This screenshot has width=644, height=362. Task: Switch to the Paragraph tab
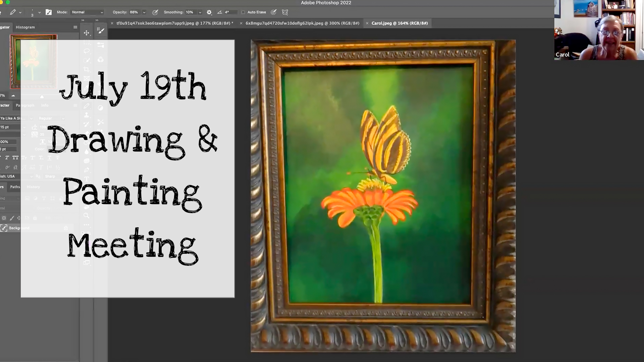click(25, 105)
